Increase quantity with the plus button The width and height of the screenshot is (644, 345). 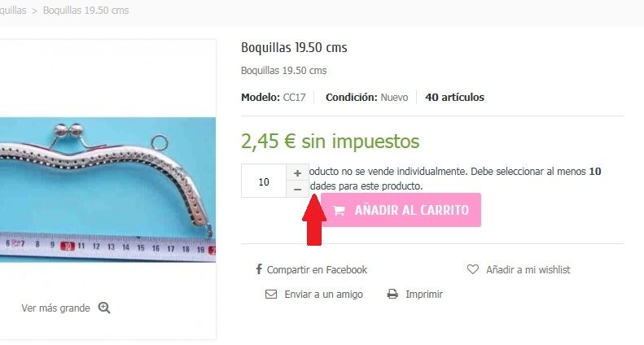297,173
